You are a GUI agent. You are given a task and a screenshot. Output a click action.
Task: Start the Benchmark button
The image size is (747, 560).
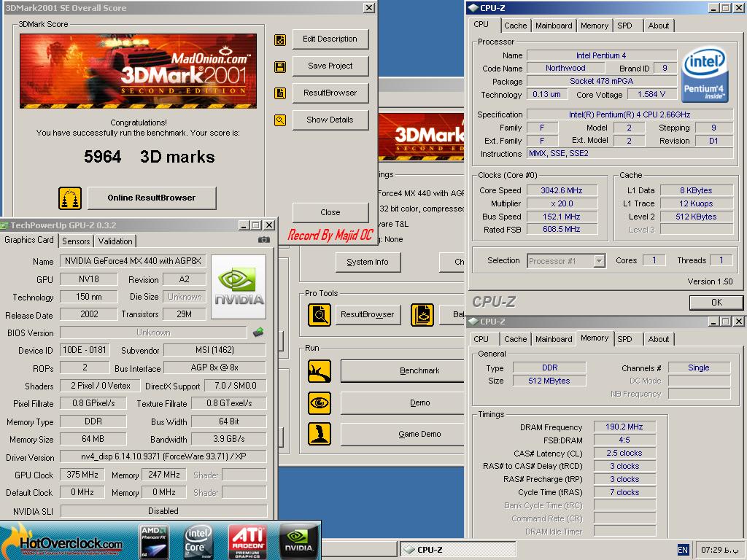pos(403,371)
